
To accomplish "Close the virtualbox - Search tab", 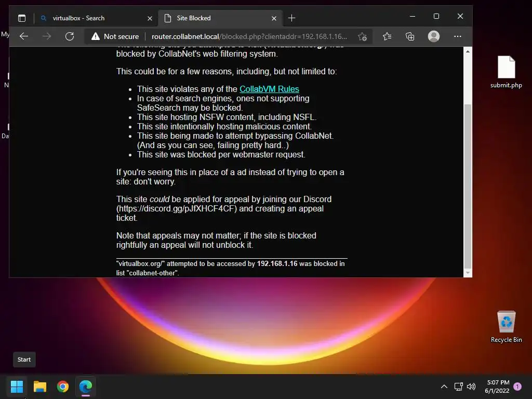I will [150, 18].
